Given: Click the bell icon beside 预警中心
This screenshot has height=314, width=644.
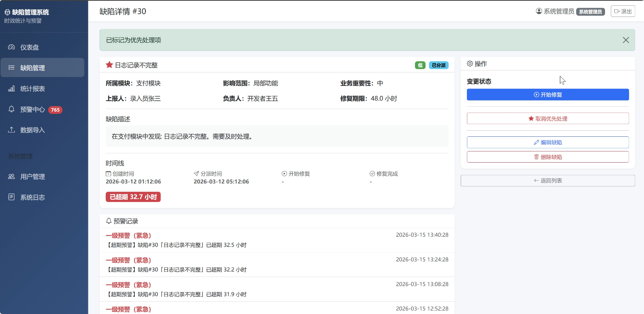Looking at the screenshot, I should pyautogui.click(x=12, y=109).
